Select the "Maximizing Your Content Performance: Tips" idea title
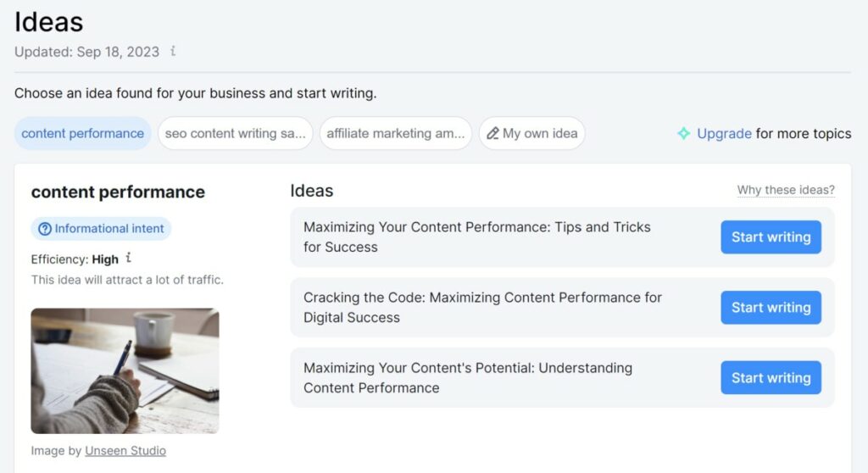The image size is (868, 473). click(476, 237)
